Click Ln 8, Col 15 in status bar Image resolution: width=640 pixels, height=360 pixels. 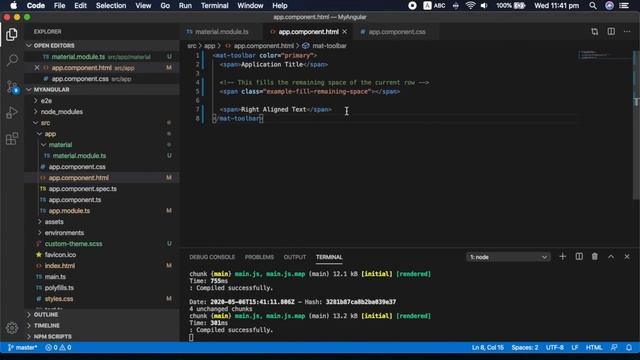point(487,347)
